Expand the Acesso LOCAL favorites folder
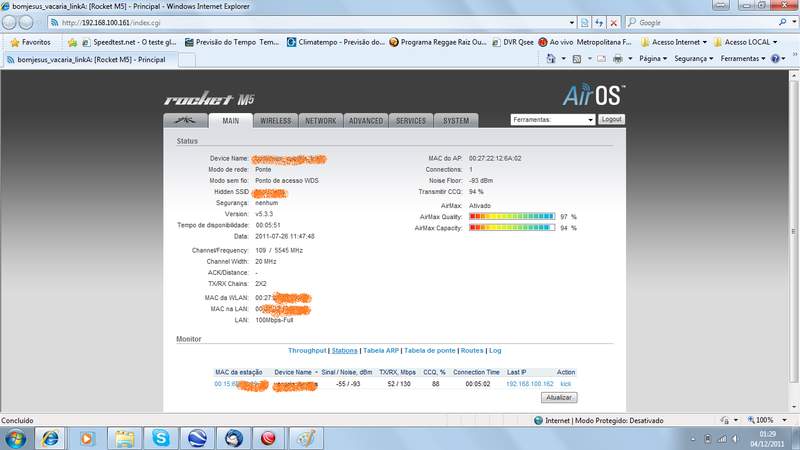The height and width of the screenshot is (450, 800). coord(746,42)
